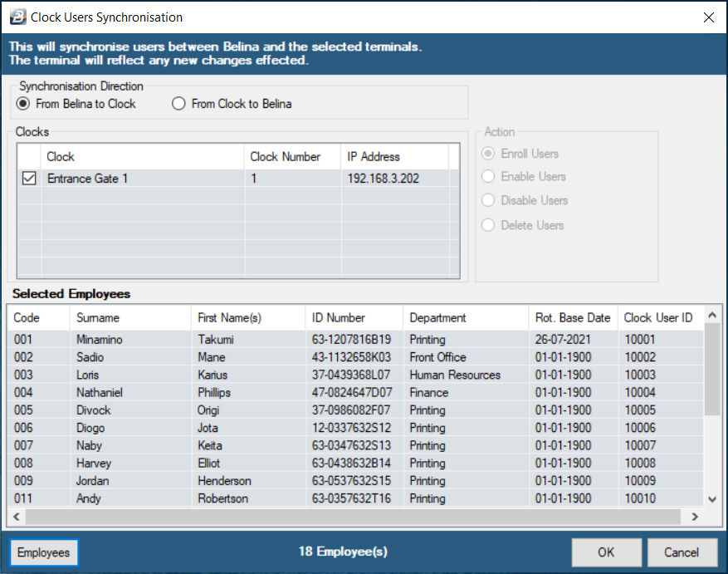The image size is (728, 574).
Task: Choose the Enroll Users action
Action: click(x=520, y=154)
